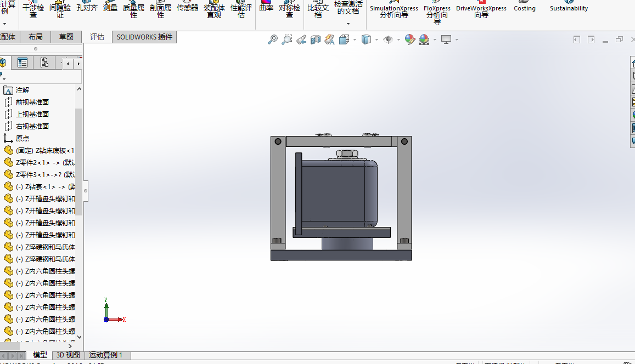Image resolution: width=635 pixels, height=364 pixels.
Task: Launch the SimulationXpress 分析向导
Action: tap(394, 10)
